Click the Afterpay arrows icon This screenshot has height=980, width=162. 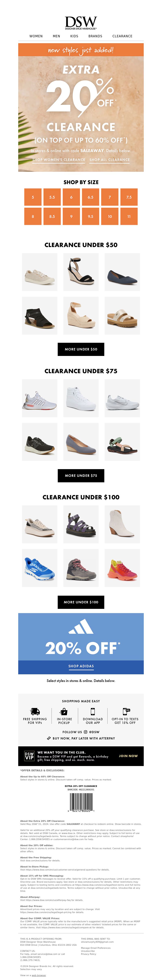49,738
